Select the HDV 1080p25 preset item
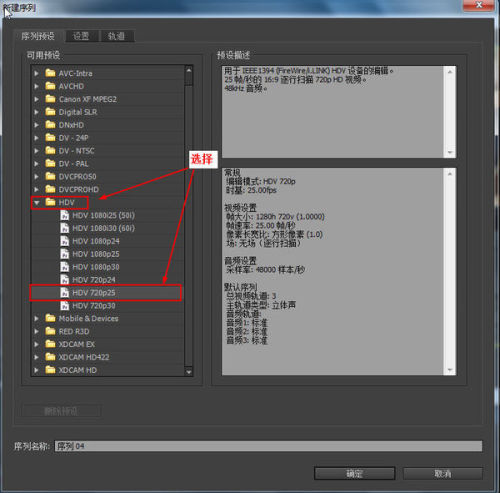This screenshot has width=500, height=493. (x=107, y=254)
